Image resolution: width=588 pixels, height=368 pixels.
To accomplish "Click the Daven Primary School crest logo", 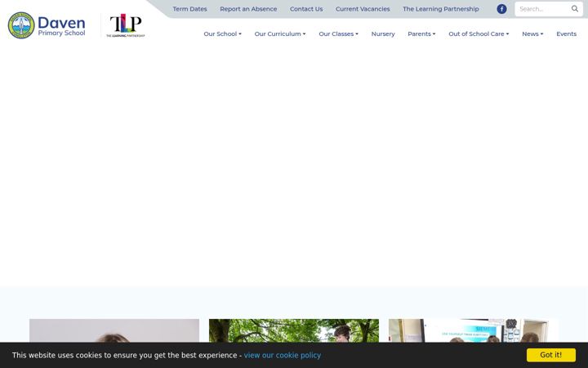I will click(21, 25).
